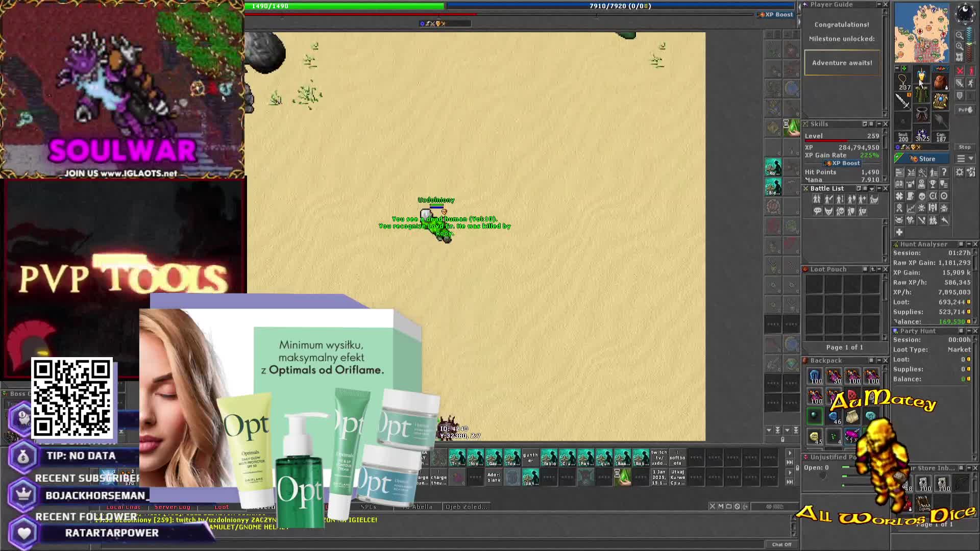The width and height of the screenshot is (980, 551).
Task: Click the upper single-arrow action bar page button
Action: coord(790,453)
